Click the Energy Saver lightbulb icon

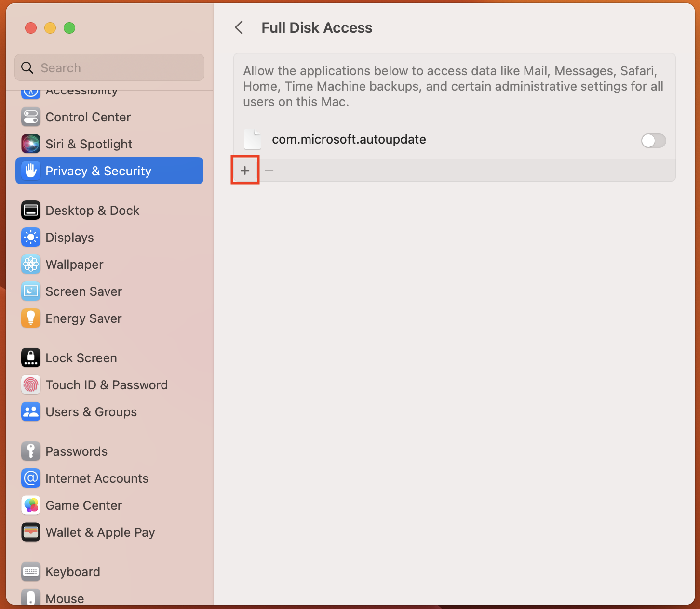pos(31,318)
